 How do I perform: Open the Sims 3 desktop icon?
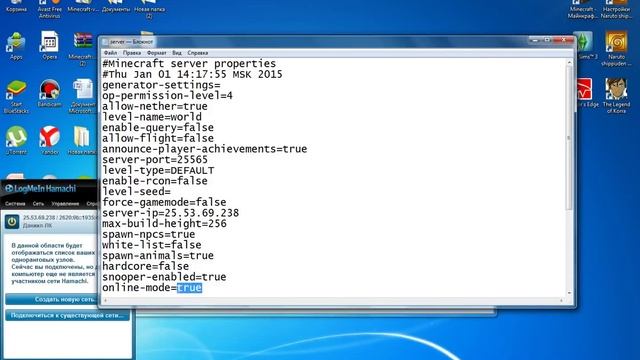(585, 45)
